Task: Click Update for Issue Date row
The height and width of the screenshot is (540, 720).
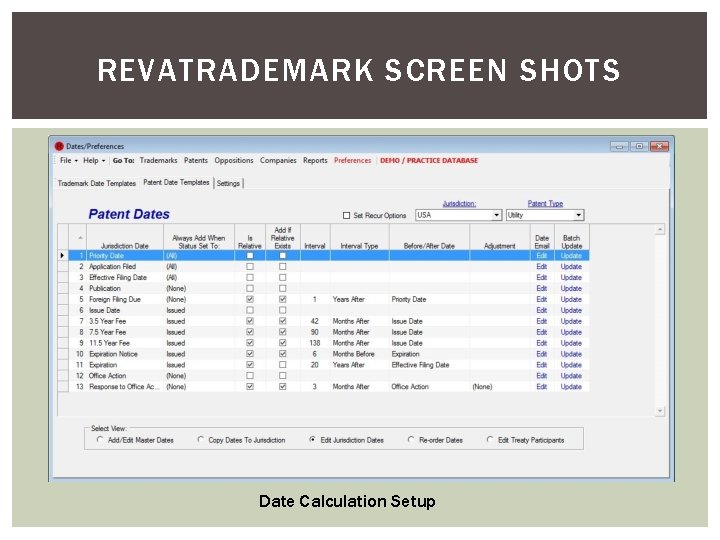Action: (571, 310)
